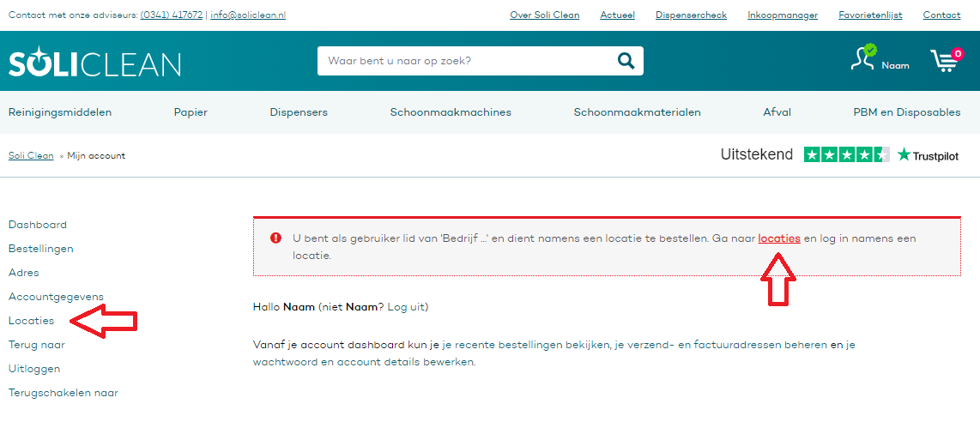Open the shopping cart icon
The height and width of the screenshot is (440, 980).
pos(945,61)
